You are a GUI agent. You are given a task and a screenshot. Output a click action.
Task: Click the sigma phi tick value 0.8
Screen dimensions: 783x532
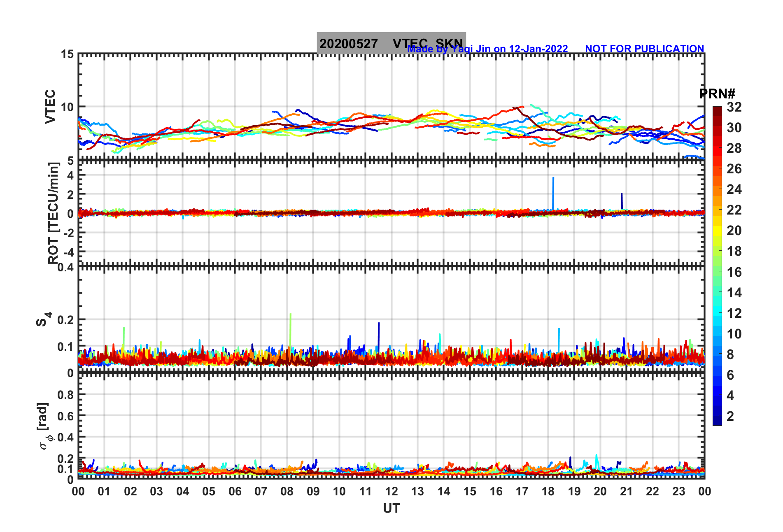coord(66,395)
